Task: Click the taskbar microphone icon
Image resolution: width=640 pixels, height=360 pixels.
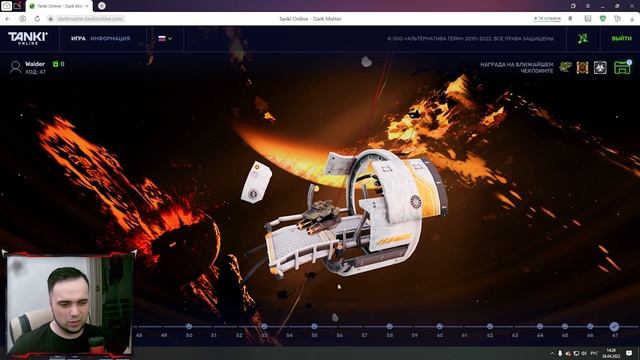Action: pyautogui.click(x=560, y=353)
